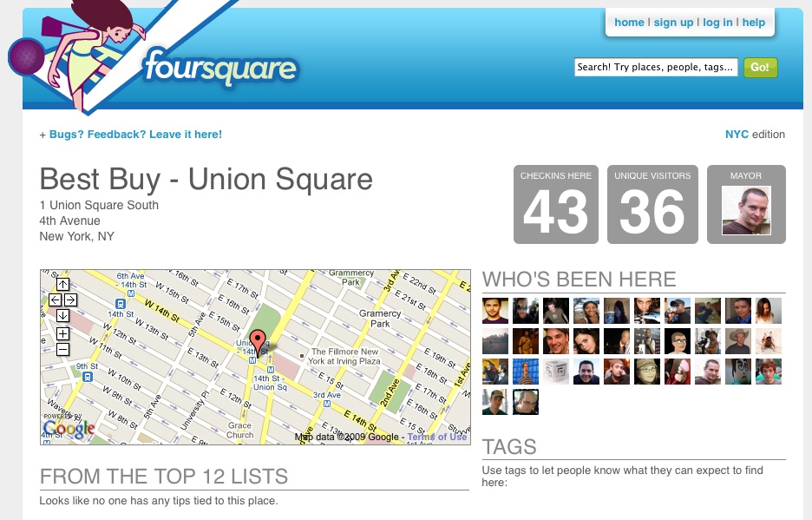Click the 3rd Ave metro station icon

(327, 404)
